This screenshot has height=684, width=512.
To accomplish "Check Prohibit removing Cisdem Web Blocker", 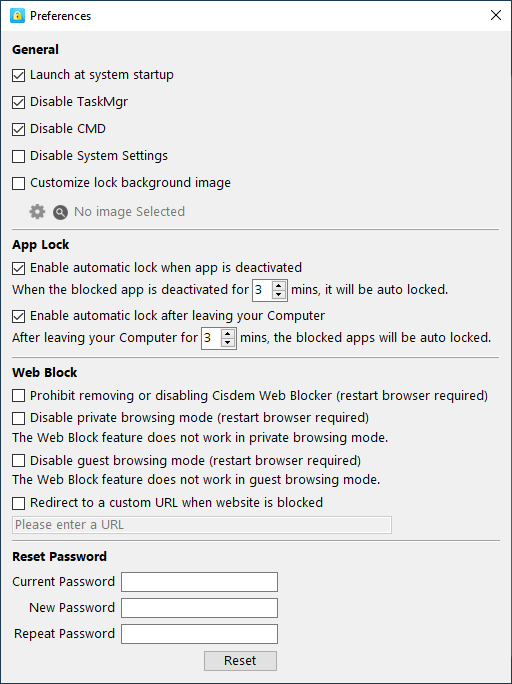I will (18, 396).
